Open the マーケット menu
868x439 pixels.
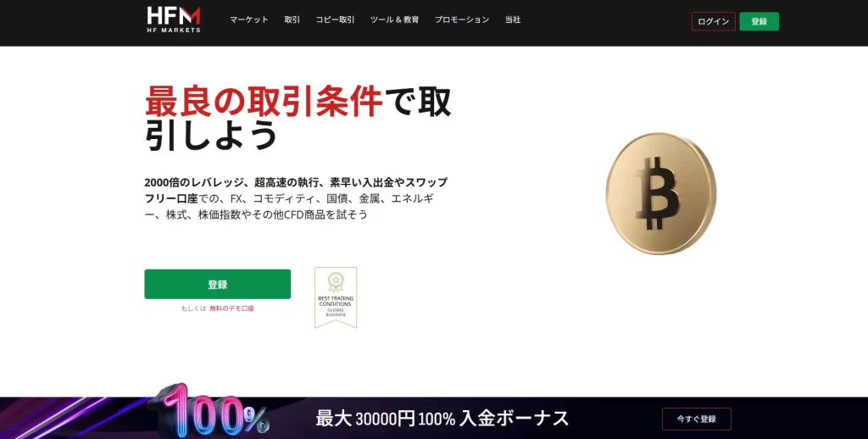pyautogui.click(x=249, y=20)
